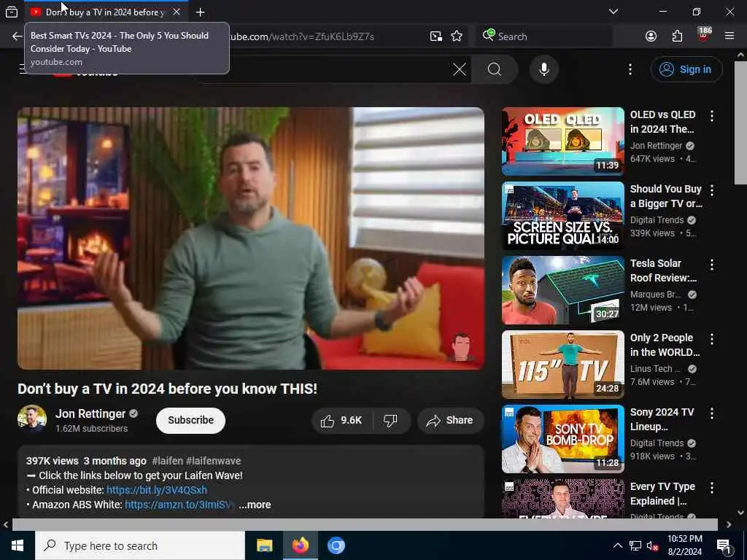Open options for Sony 2024 TV Lineup
This screenshot has width=747, height=560.
pyautogui.click(x=712, y=413)
